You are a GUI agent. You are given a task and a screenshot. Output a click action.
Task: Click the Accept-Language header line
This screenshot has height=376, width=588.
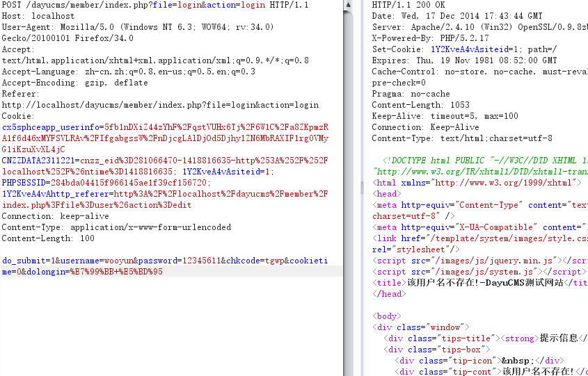point(129,72)
